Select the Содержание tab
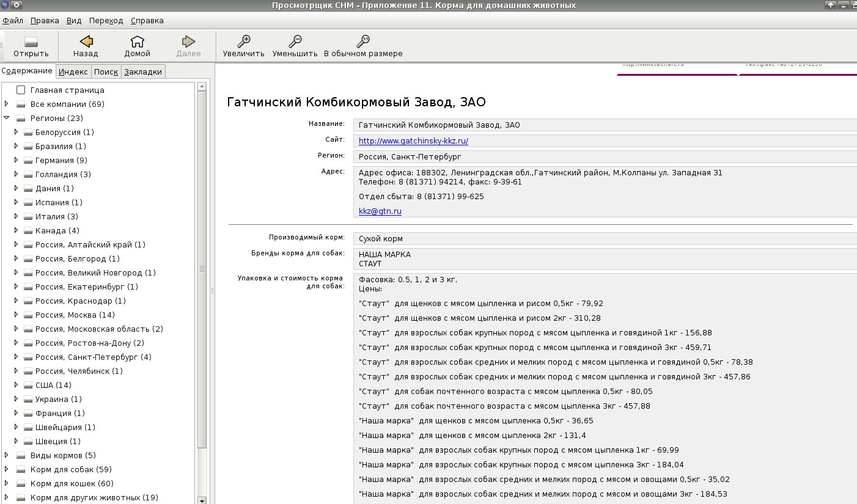The image size is (857, 504). coord(28,71)
